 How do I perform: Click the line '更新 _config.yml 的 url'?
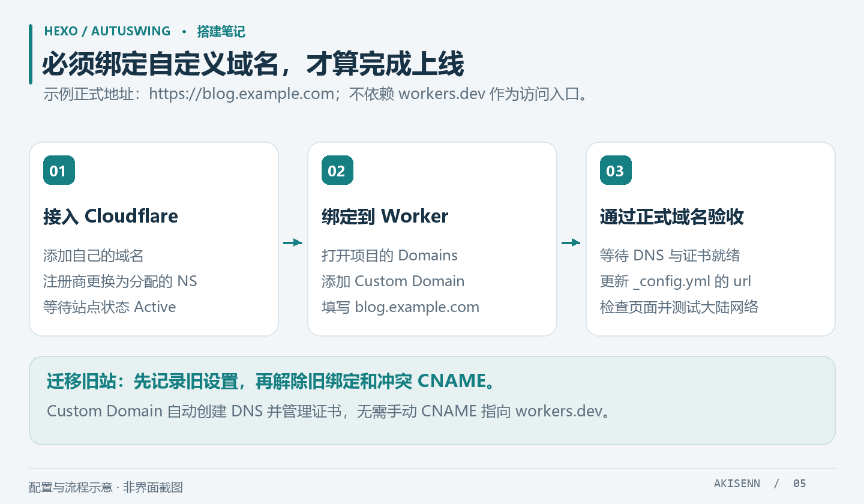pyautogui.click(x=676, y=281)
